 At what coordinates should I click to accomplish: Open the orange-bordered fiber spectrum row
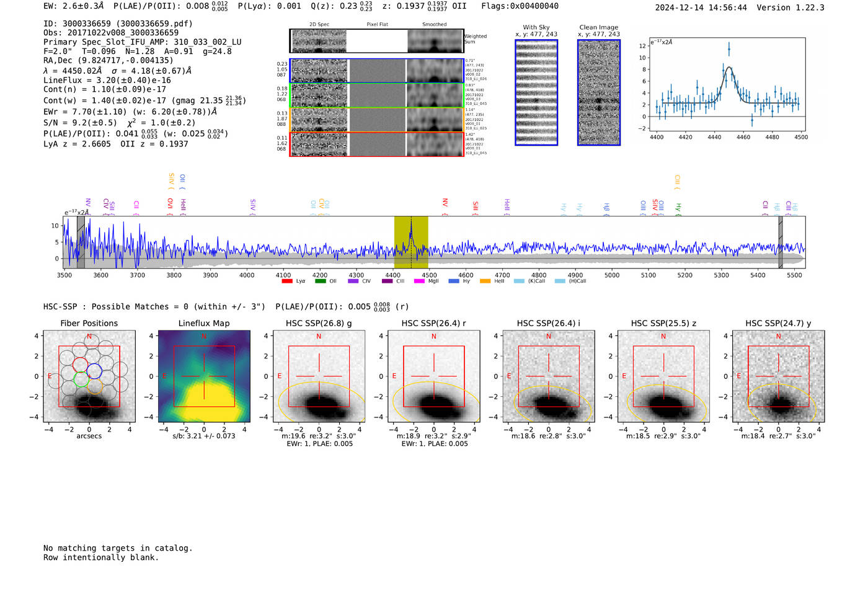pyautogui.click(x=377, y=120)
